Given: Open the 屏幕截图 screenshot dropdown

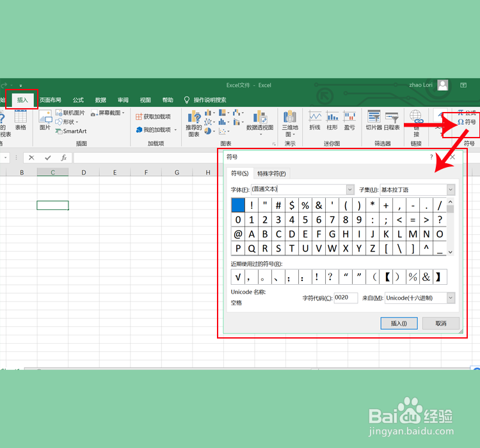Looking at the screenshot, I should coord(108,113).
